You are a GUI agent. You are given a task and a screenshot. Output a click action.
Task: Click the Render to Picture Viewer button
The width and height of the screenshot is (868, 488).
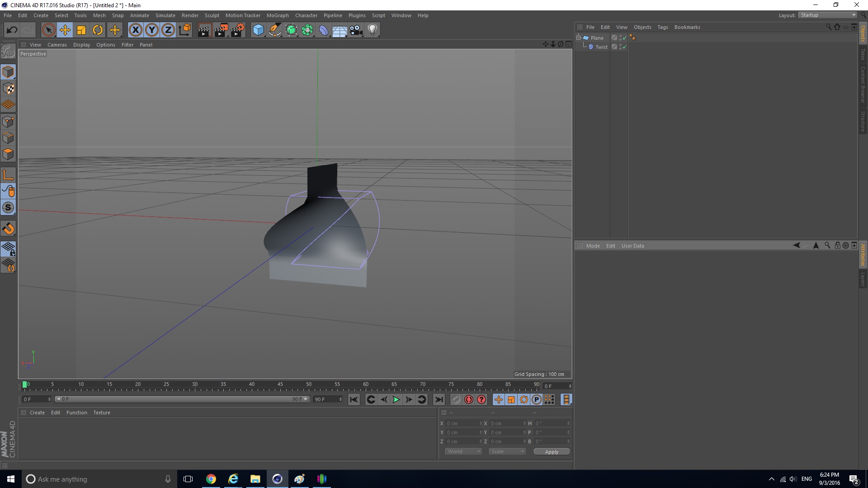221,29
